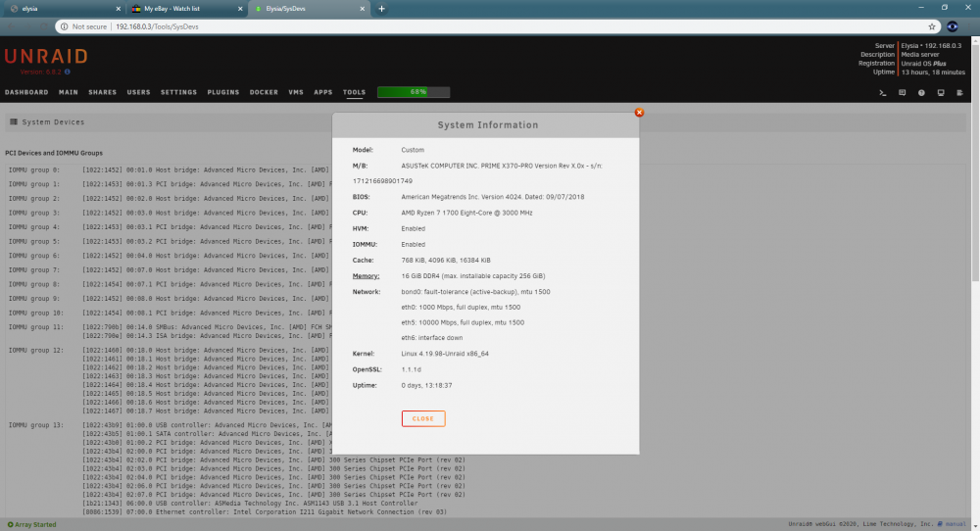Open the VMS menu

pos(296,92)
